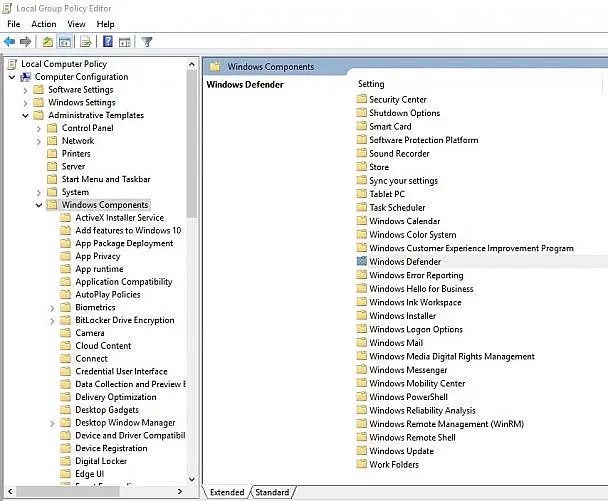Viewport: 608px width, 501px height.
Task: Switch to the Standard tab
Action: point(272,492)
